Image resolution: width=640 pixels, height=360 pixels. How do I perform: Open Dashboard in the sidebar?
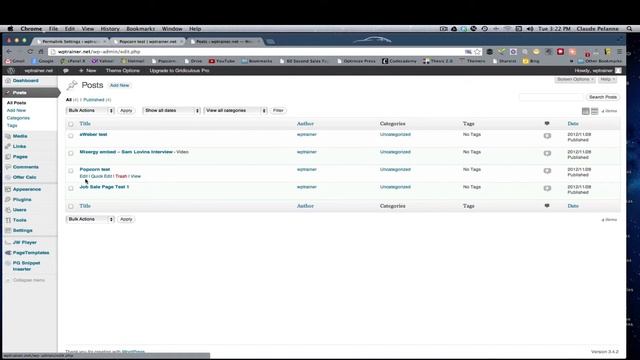coord(25,81)
